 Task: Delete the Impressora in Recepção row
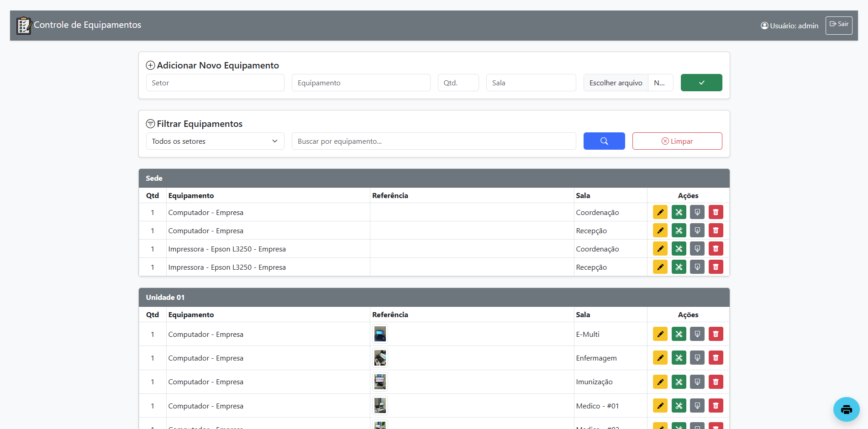point(715,267)
